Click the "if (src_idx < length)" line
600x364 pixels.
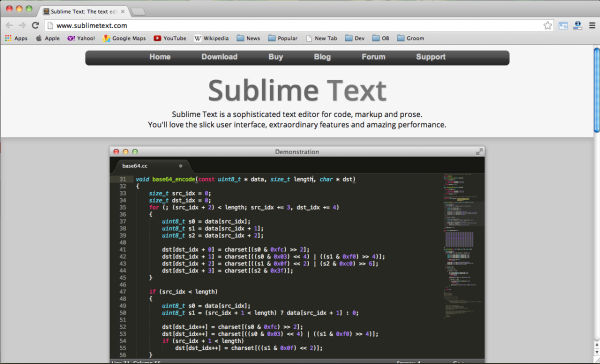(x=183, y=292)
